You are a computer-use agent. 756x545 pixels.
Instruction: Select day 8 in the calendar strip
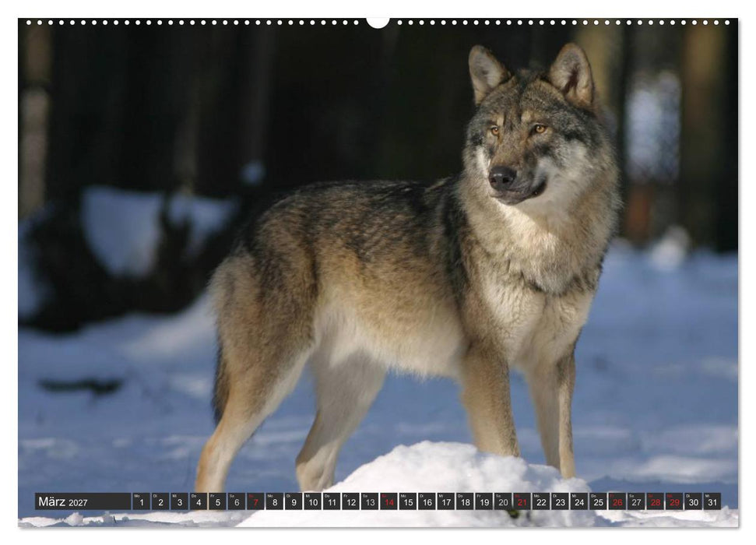click(x=274, y=501)
